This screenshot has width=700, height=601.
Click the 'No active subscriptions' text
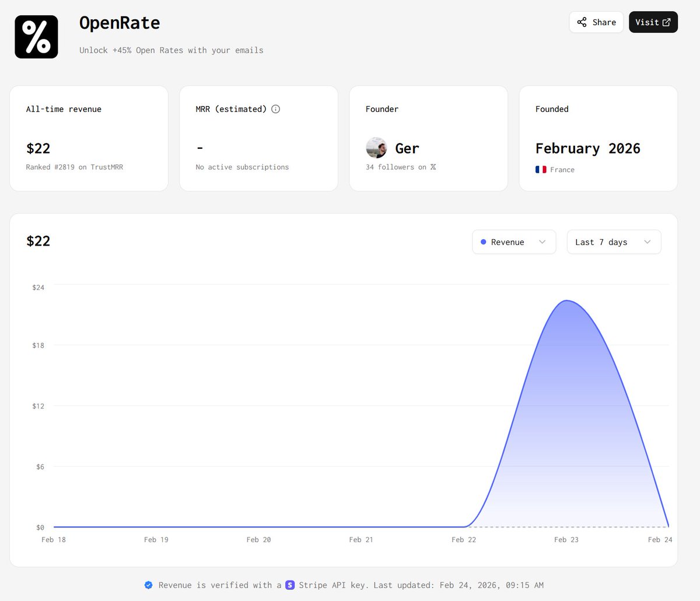click(x=242, y=167)
